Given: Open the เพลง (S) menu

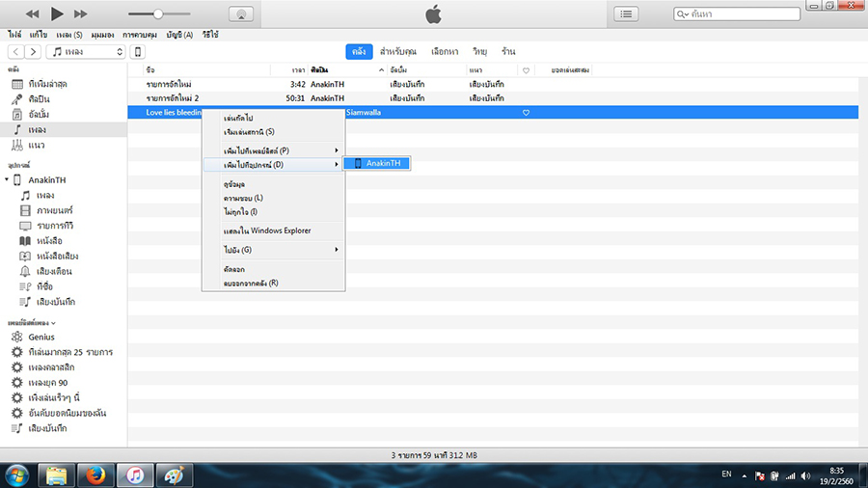Looking at the screenshot, I should click(x=69, y=35).
